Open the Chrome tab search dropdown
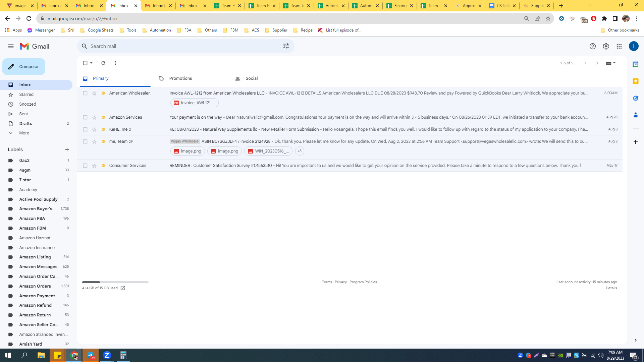644x362 pixels. [x=590, y=5]
